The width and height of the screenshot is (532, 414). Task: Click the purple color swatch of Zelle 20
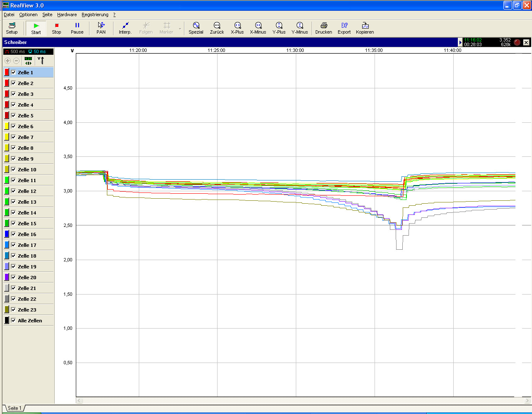point(7,277)
